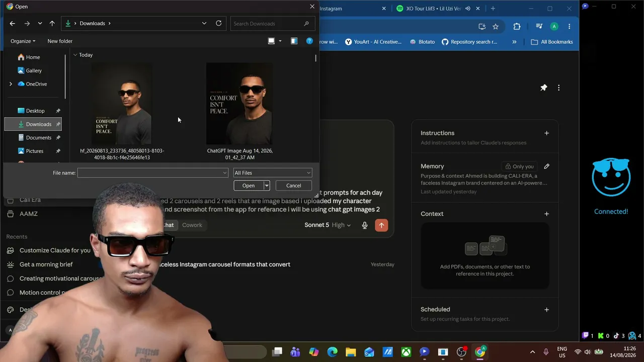Open view options dropdown arrow
Screen dimensions: 644x362
click(x=280, y=41)
